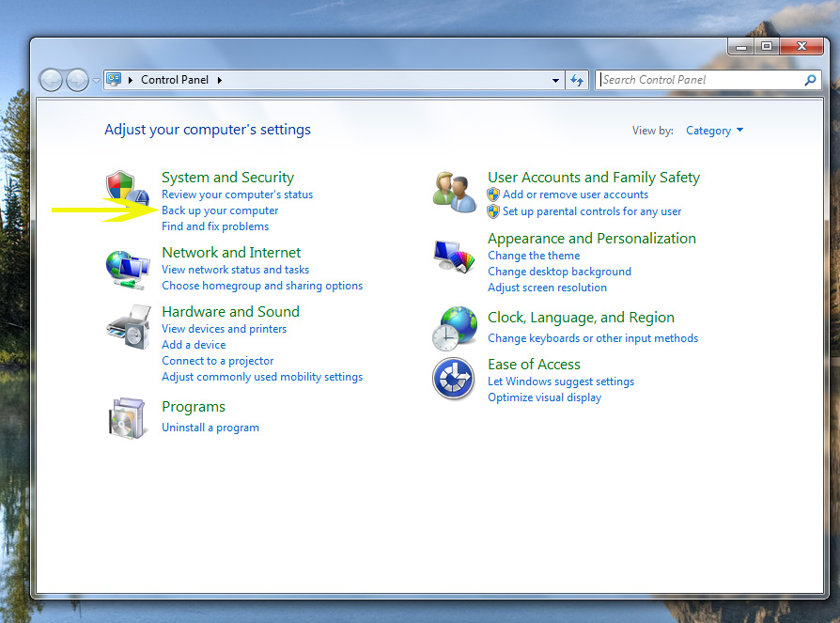Screen dimensions: 840x623
Task: Open Appearance and Personalization heading
Action: [x=592, y=239]
